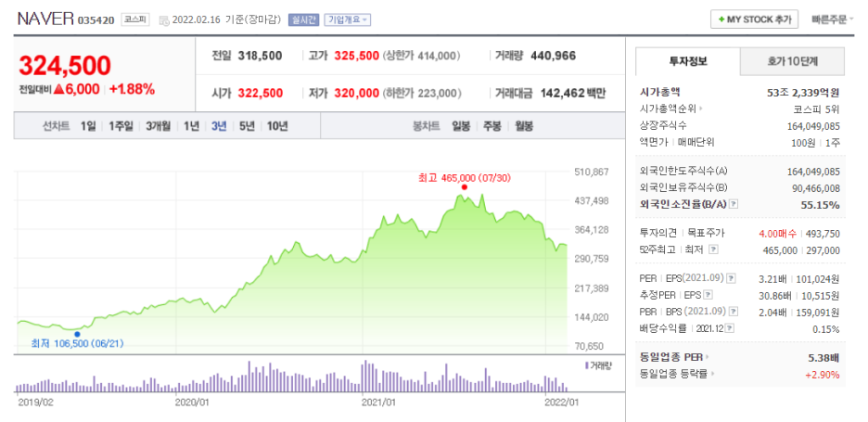Expand the 빠른주문 dropdown
This screenshot has height=422, width=868.
pos(832,19)
